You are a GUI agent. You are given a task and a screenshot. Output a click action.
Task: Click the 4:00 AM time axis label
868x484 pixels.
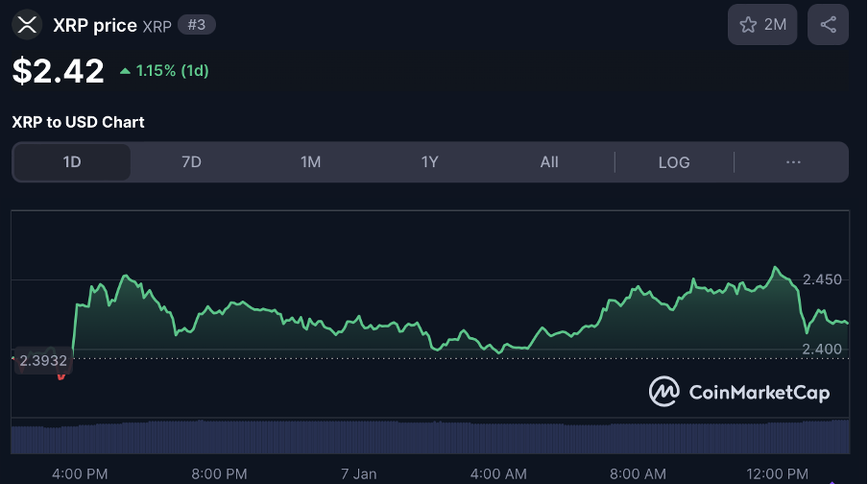[498, 474]
